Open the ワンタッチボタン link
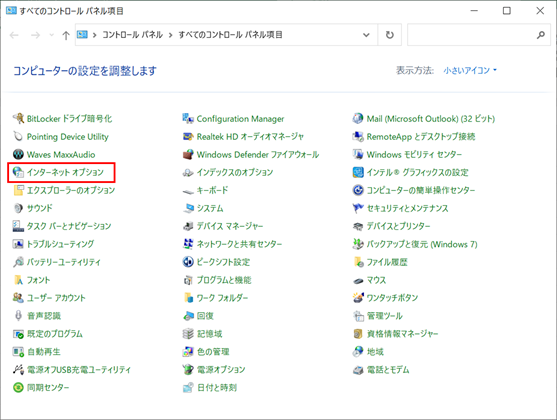The width and height of the screenshot is (557, 420). (x=392, y=298)
